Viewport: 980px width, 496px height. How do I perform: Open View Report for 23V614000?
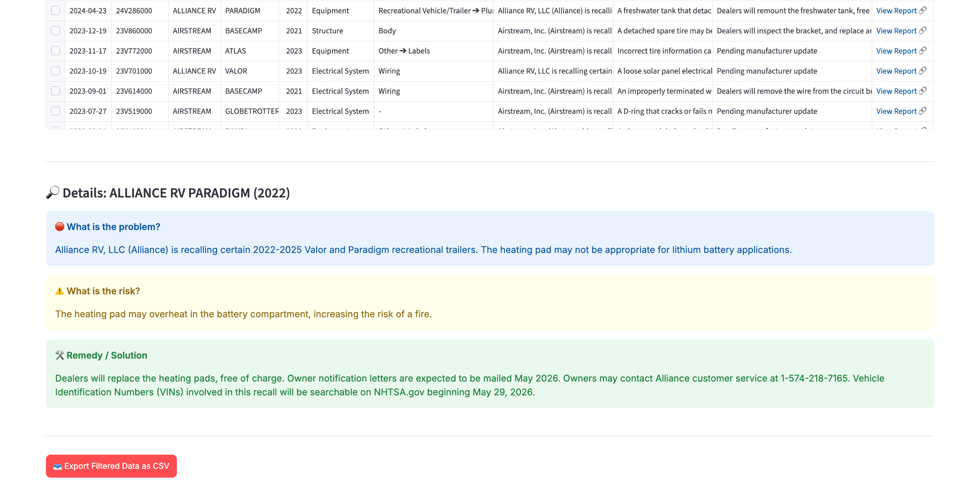(896, 91)
